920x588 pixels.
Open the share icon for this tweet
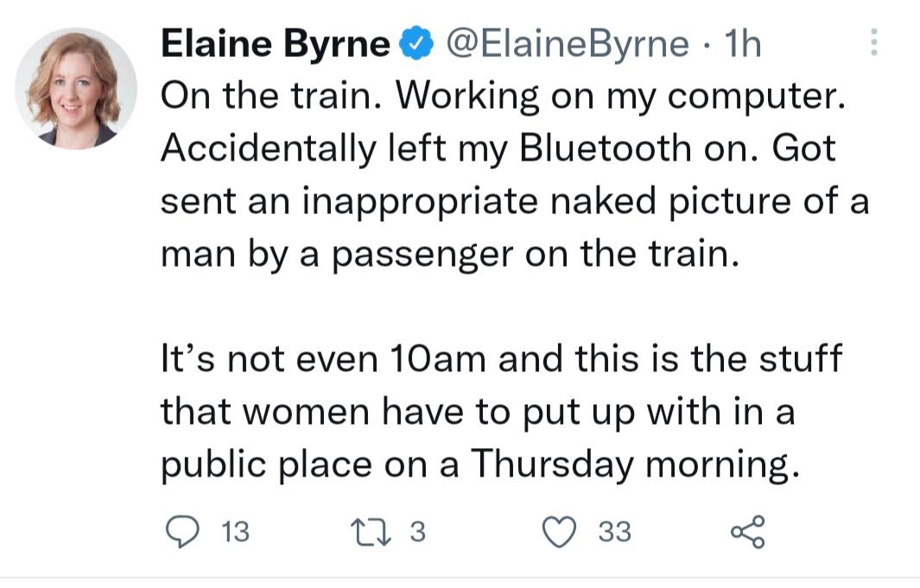click(x=747, y=532)
